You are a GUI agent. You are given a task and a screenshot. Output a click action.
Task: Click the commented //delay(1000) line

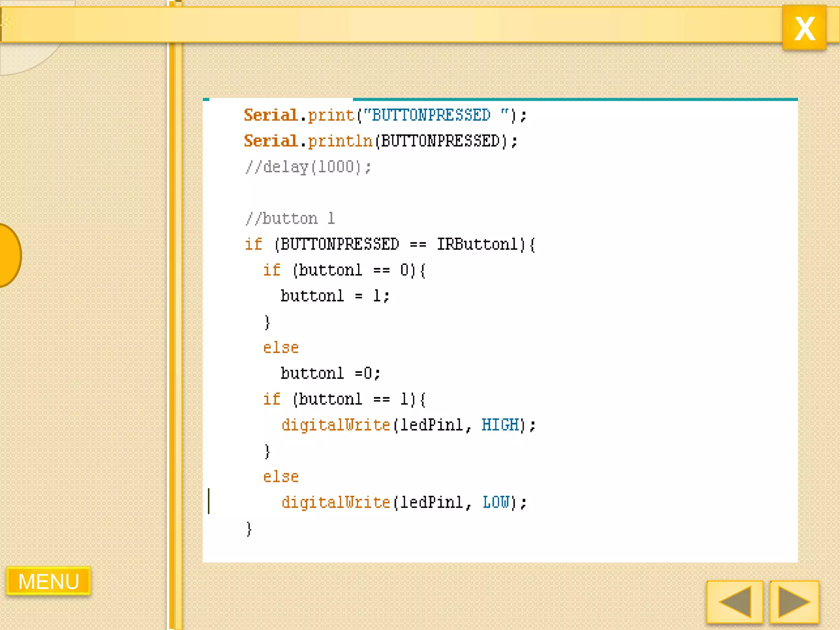(308, 167)
